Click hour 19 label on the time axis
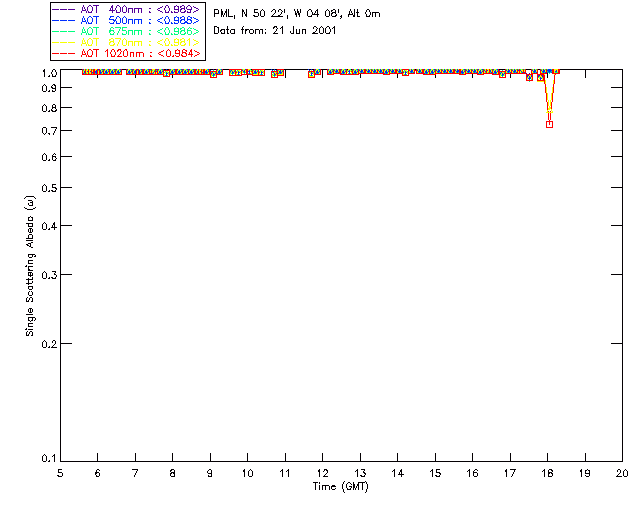This screenshot has width=640, height=512. 585,473
